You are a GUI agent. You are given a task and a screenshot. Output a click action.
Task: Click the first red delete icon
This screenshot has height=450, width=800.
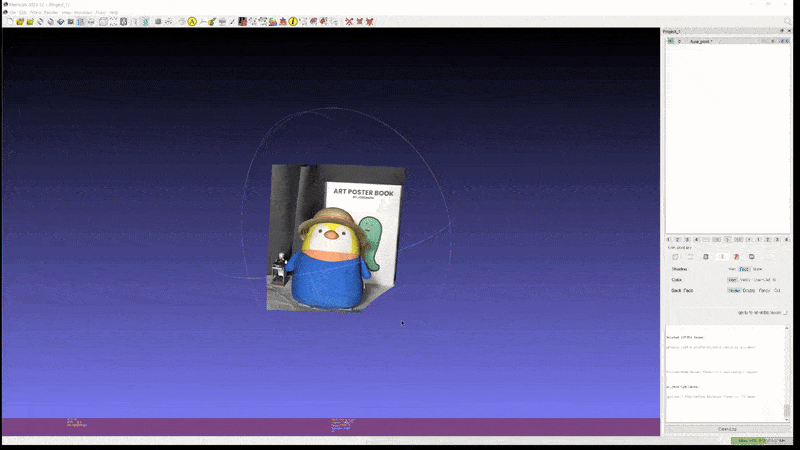pos(349,21)
